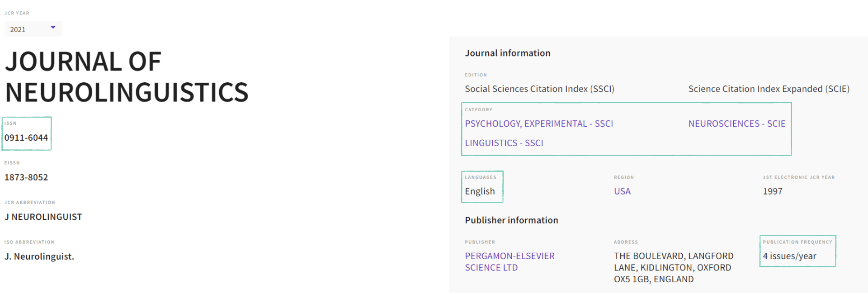Click the Publisher information heading
868x294 pixels.
[511, 220]
